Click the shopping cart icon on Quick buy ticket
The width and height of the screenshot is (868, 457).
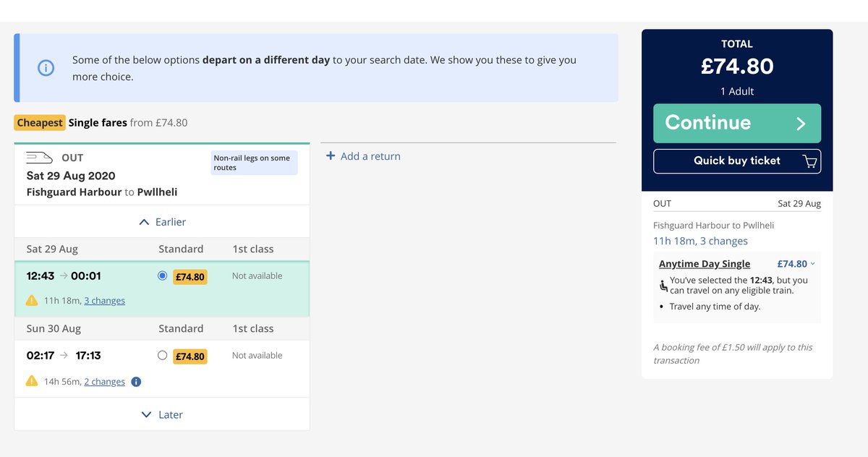[x=810, y=161]
